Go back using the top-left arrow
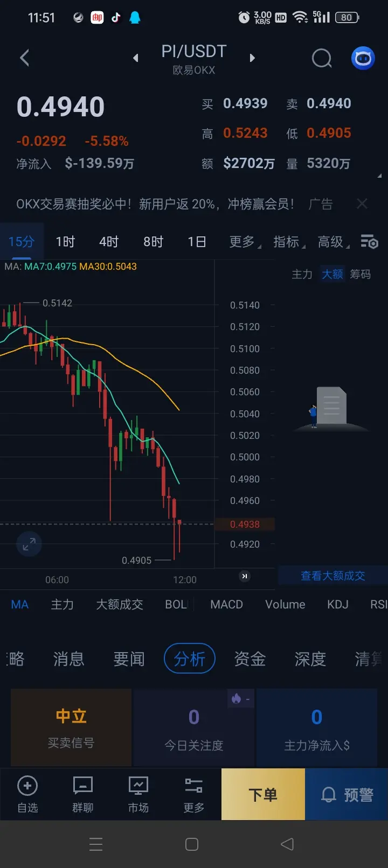Image resolution: width=388 pixels, height=868 pixels. click(x=25, y=58)
